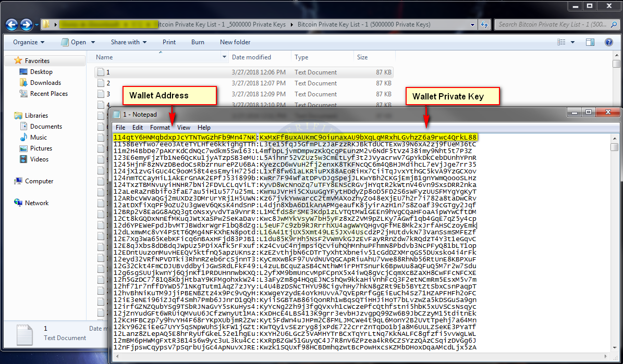This screenshot has height=364, width=623.
Task: Refresh the folder using address bar button
Action: tap(484, 24)
